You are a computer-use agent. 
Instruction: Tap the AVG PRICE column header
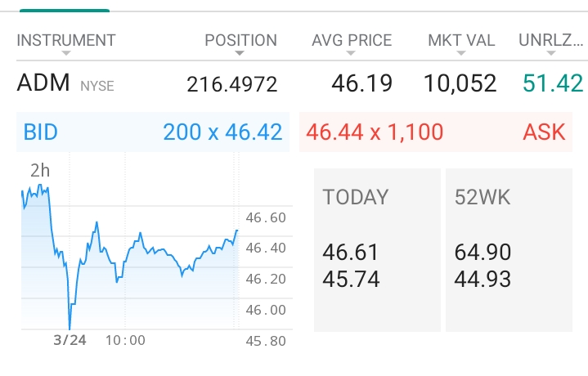coord(352,40)
